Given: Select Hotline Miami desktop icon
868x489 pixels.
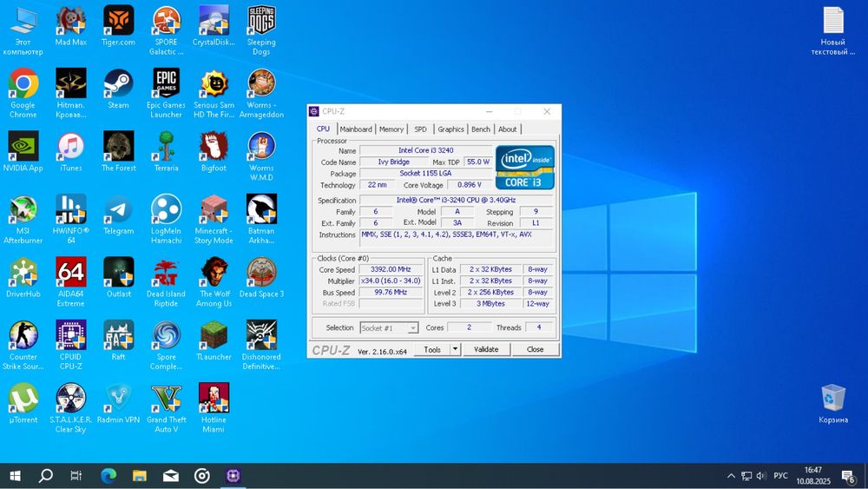Looking at the screenshot, I should tap(214, 408).
